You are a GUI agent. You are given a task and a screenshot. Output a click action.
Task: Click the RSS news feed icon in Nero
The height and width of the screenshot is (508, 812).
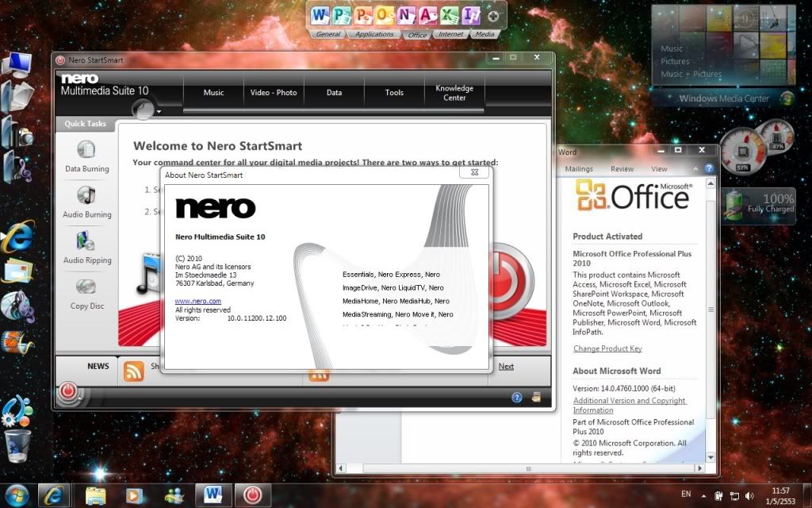(133, 371)
